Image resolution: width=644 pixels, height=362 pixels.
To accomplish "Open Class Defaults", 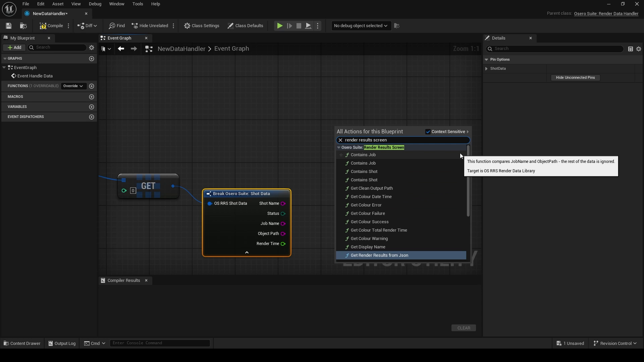I will (245, 26).
